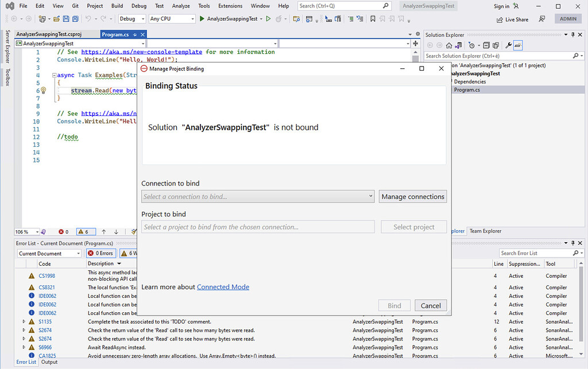Screen dimensions: 588x369
Task: Start debugging AnalyzerSwappingTest with green run arrow
Action: coord(202,18)
